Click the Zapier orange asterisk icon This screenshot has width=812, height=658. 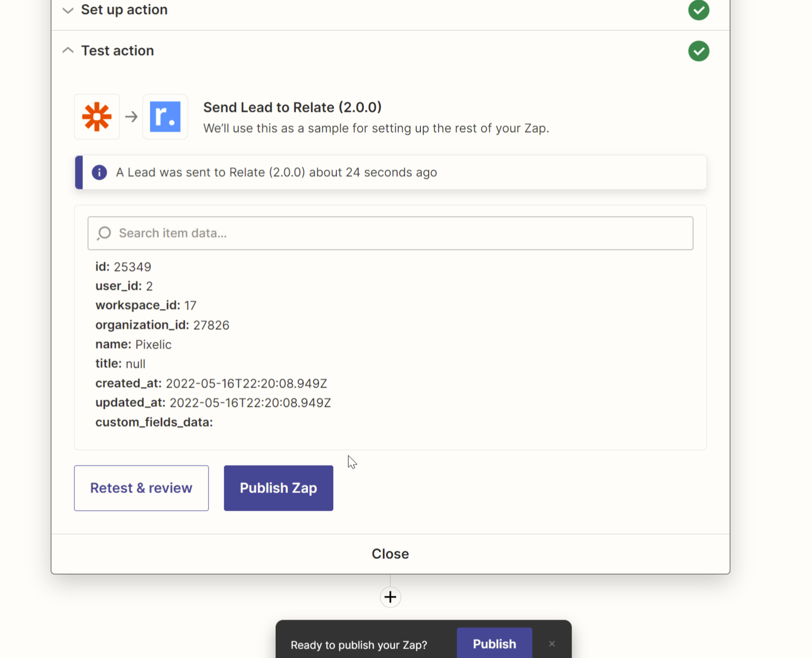pos(97,117)
